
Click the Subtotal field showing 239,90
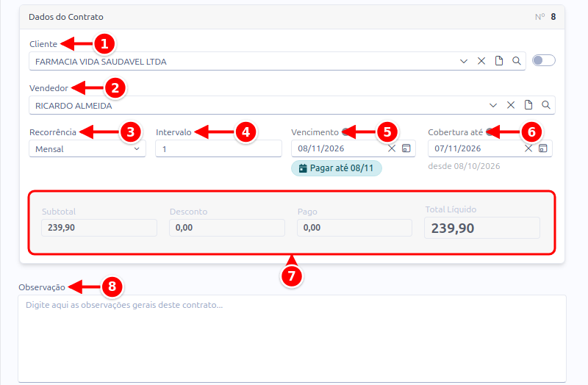point(99,228)
